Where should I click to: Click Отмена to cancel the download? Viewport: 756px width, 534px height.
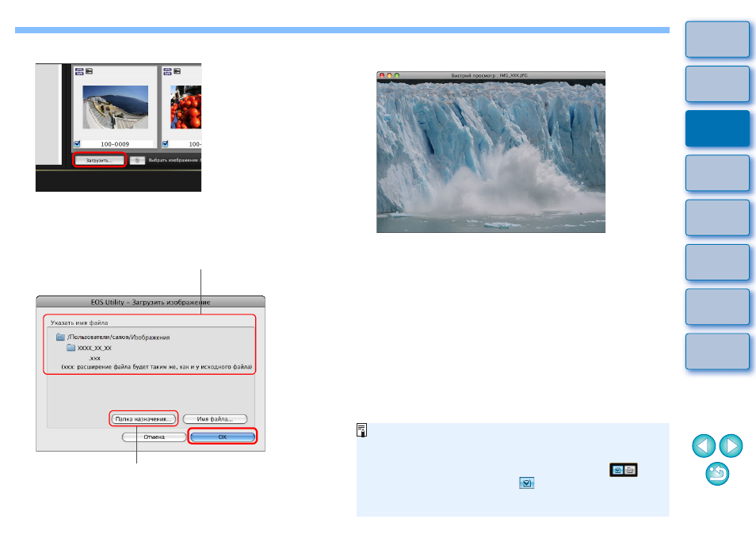[x=155, y=437]
